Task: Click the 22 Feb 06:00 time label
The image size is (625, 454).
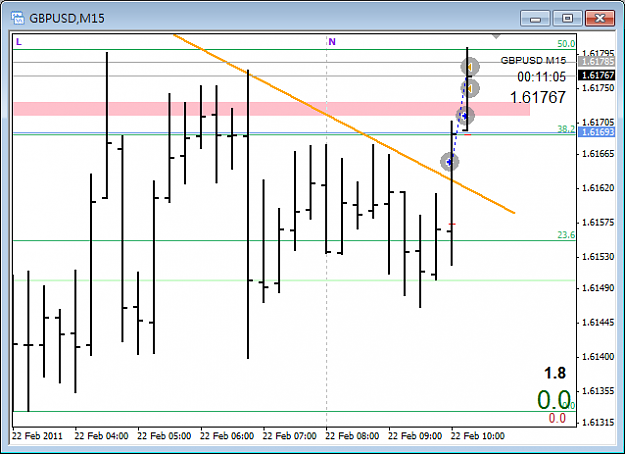Action: tap(227, 436)
